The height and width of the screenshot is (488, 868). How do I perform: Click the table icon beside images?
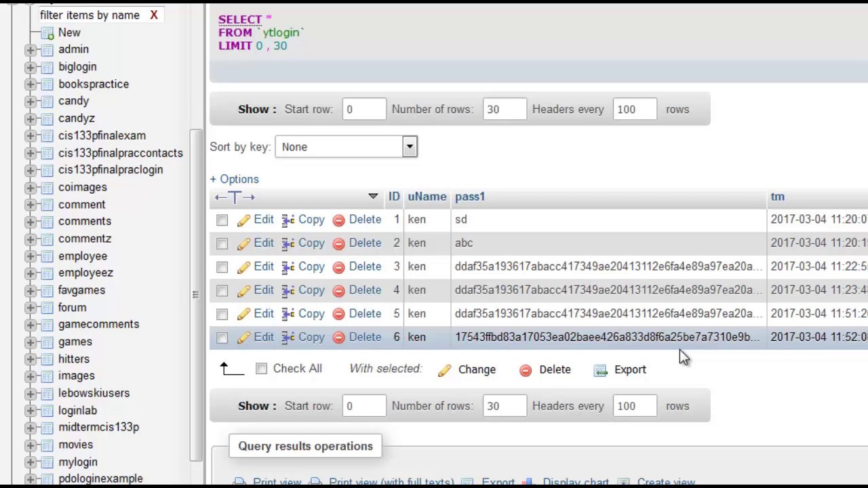point(47,375)
